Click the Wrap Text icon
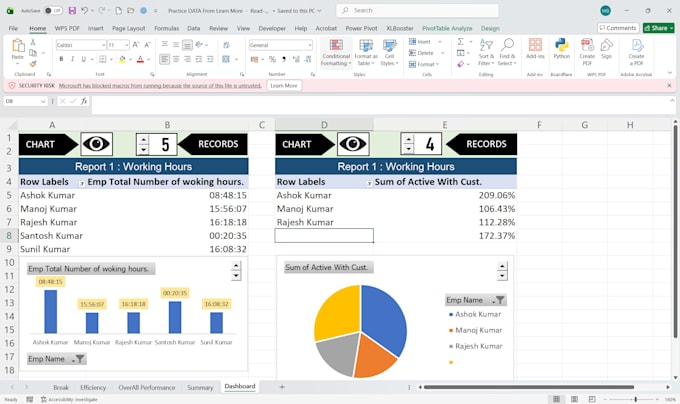680x404 pixels. 226,45
